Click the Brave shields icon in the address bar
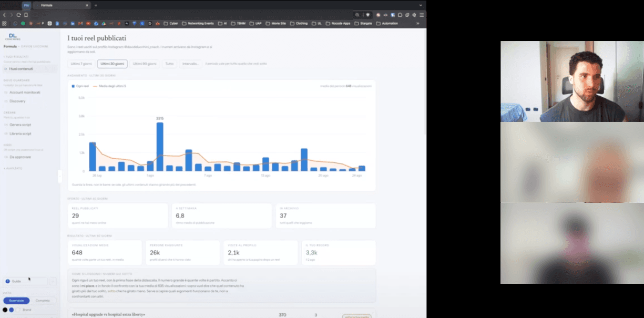This screenshot has width=644, height=318. pos(368,15)
